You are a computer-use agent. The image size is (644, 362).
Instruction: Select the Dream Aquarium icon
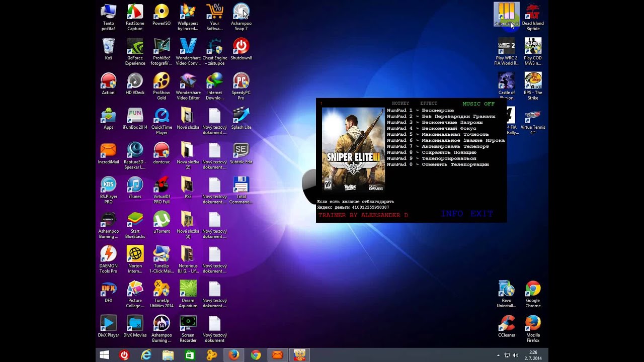[188, 294]
